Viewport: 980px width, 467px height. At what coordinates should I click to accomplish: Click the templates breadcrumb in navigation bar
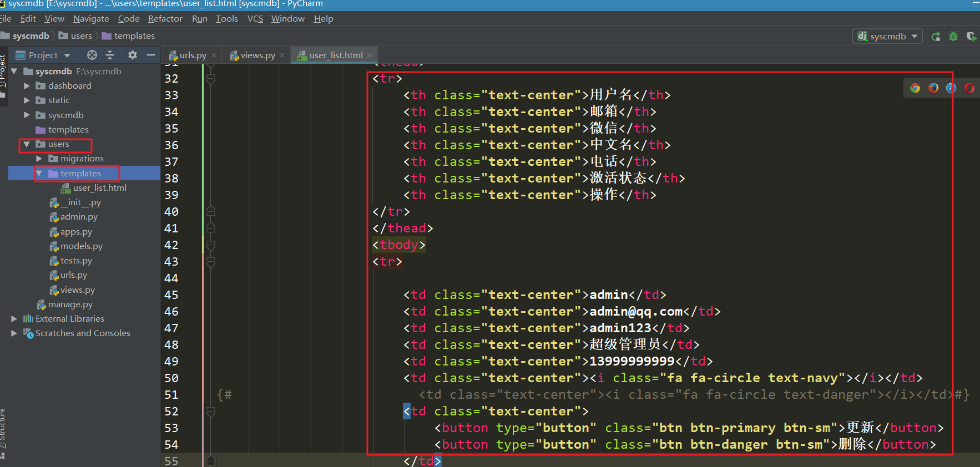[134, 36]
